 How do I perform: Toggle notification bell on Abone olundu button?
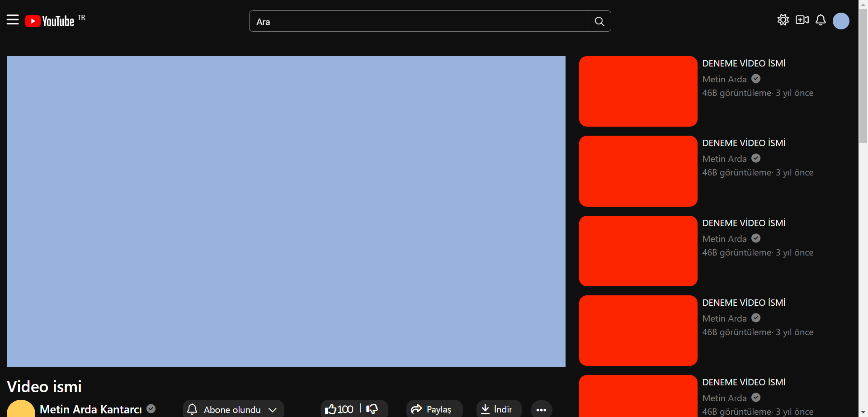[x=193, y=409]
